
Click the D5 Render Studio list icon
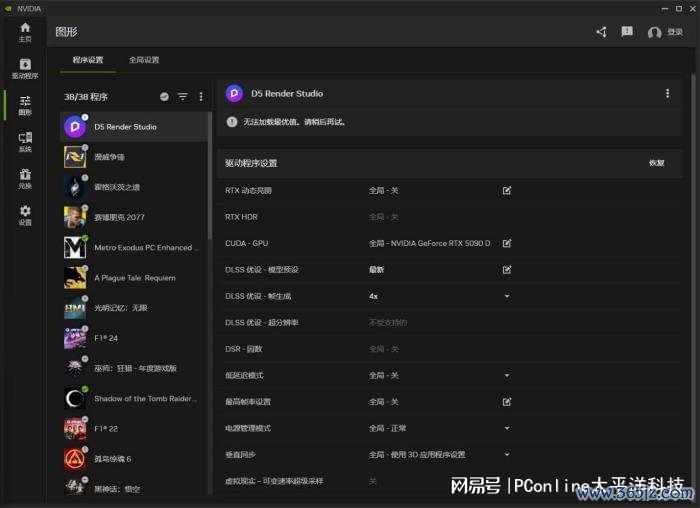75,127
